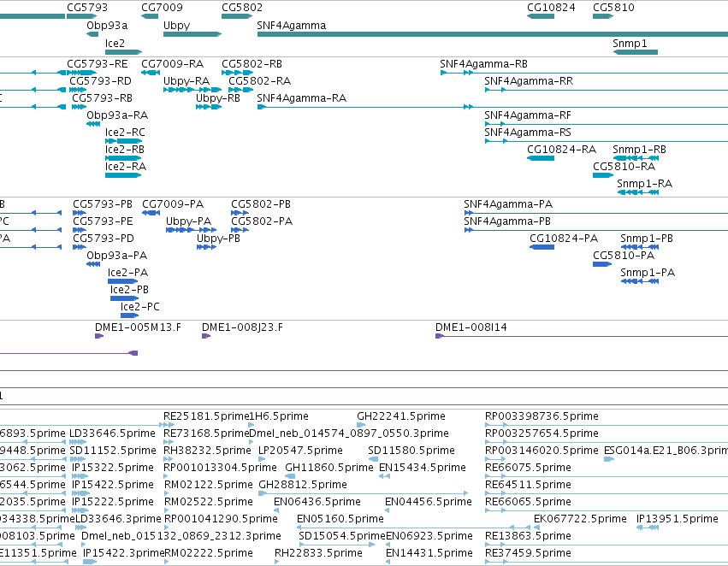Select EST GH28812.5prime

[303, 485]
